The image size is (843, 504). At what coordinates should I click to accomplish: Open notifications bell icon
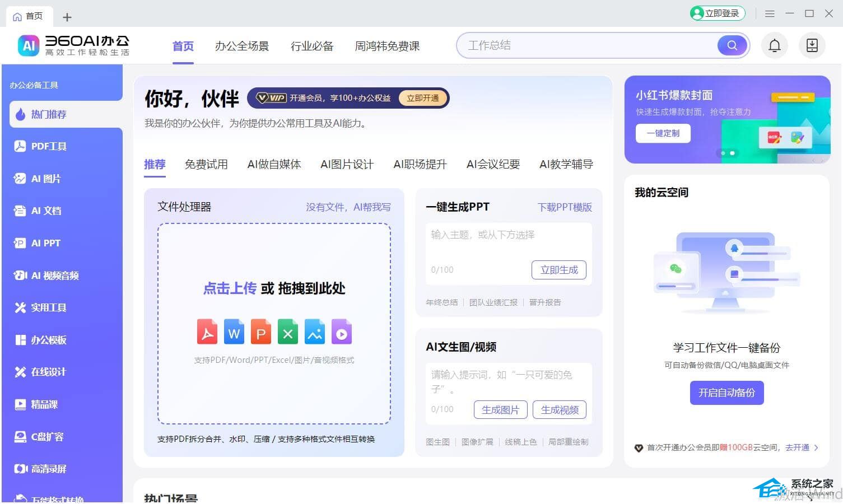point(774,45)
